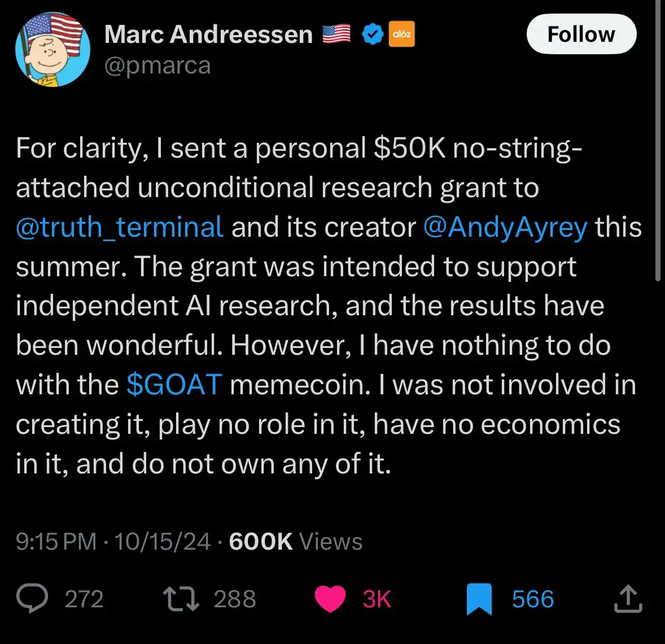The width and height of the screenshot is (665, 644).
Task: Open Marc Andreessen's display name
Action: (x=209, y=34)
